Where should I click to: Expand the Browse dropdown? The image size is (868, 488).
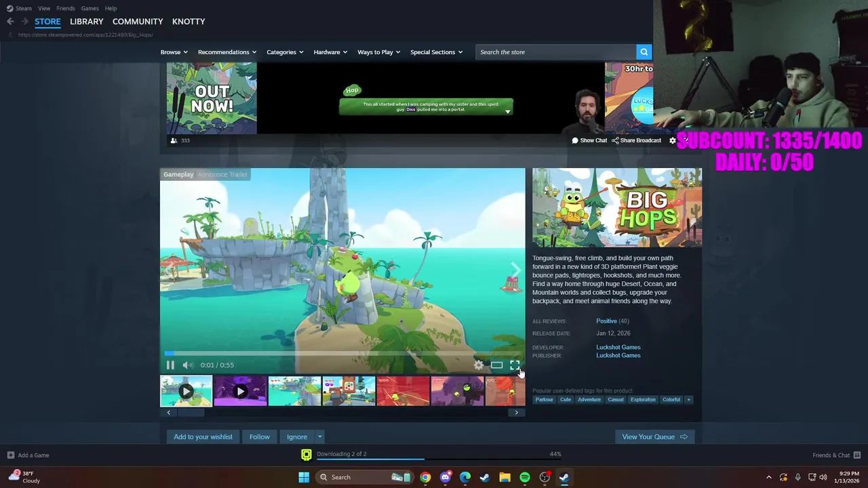174,52
